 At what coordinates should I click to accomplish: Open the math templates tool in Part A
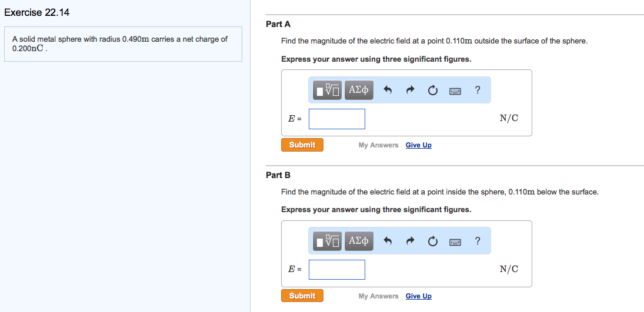pyautogui.click(x=327, y=90)
